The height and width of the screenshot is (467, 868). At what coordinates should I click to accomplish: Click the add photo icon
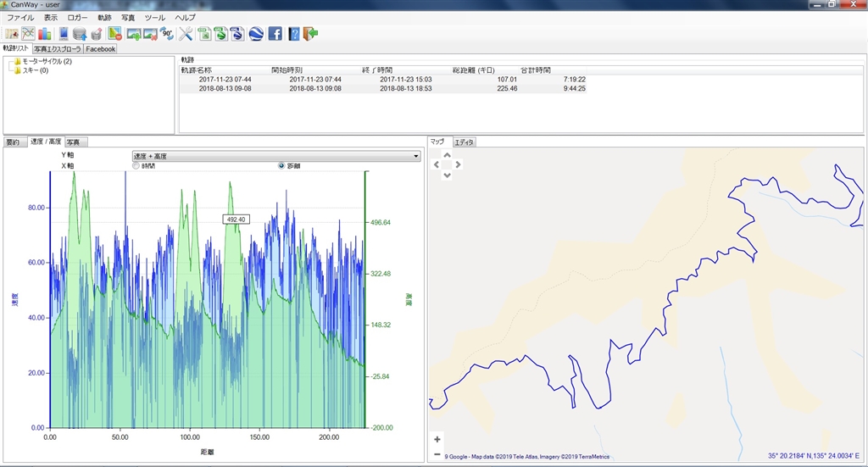point(133,34)
